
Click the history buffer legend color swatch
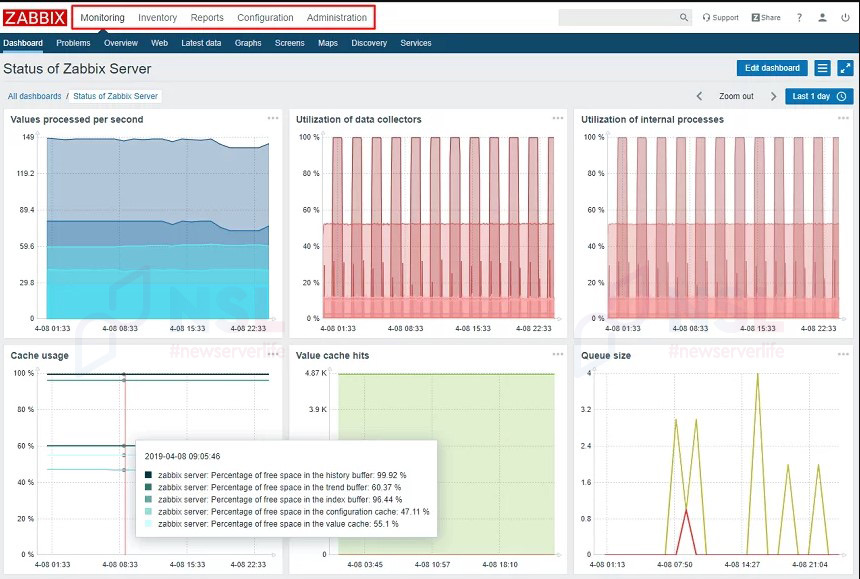click(x=148, y=475)
